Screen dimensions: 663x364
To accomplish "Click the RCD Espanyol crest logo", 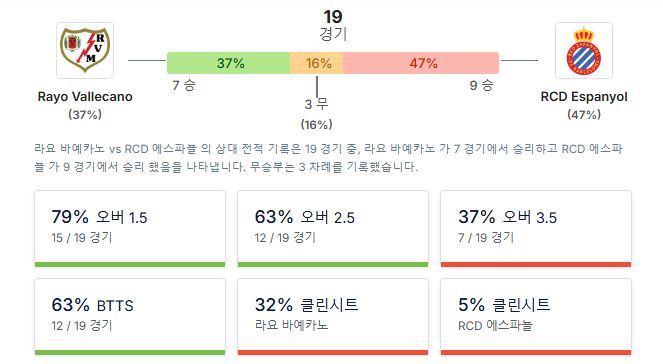I will tap(584, 50).
